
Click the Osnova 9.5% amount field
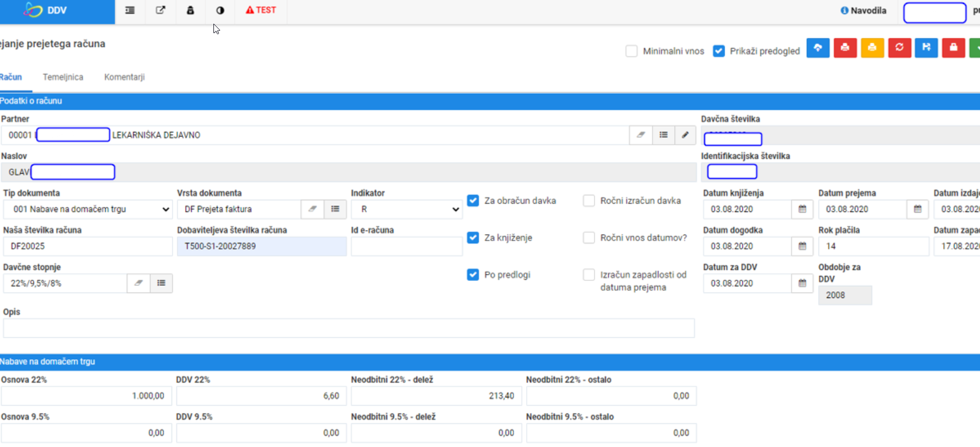(x=87, y=433)
